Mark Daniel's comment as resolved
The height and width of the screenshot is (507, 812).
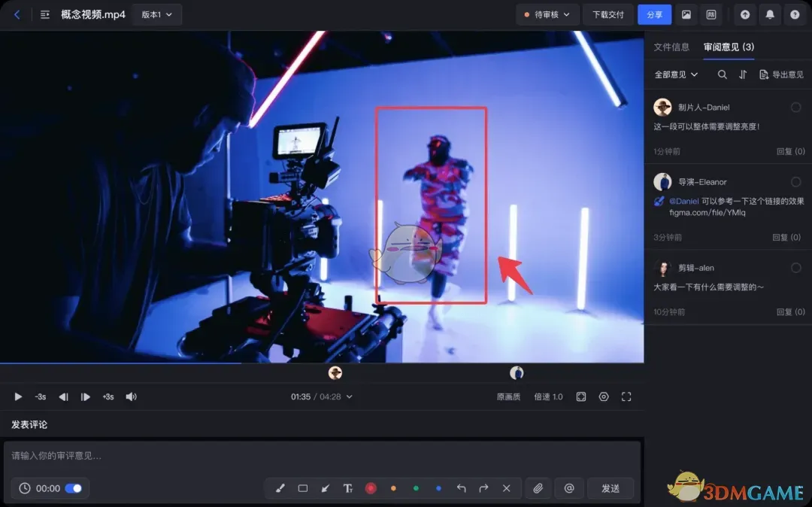pos(795,108)
